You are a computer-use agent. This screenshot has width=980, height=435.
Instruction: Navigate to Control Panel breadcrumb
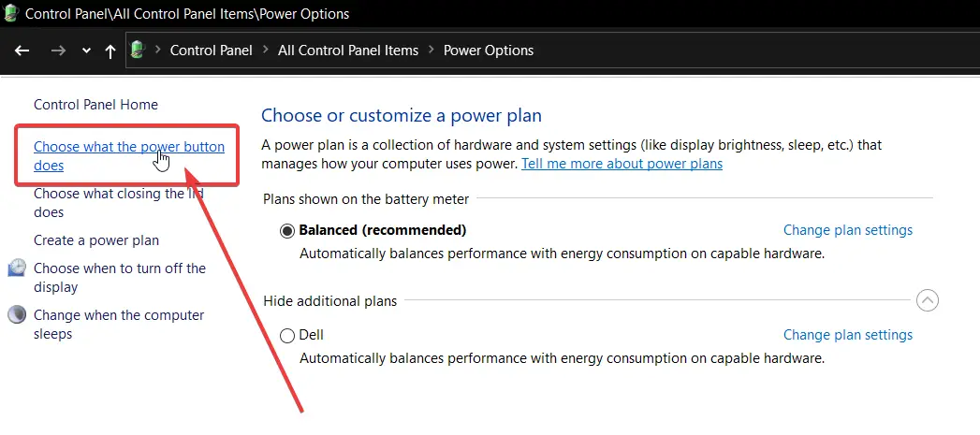pos(212,50)
